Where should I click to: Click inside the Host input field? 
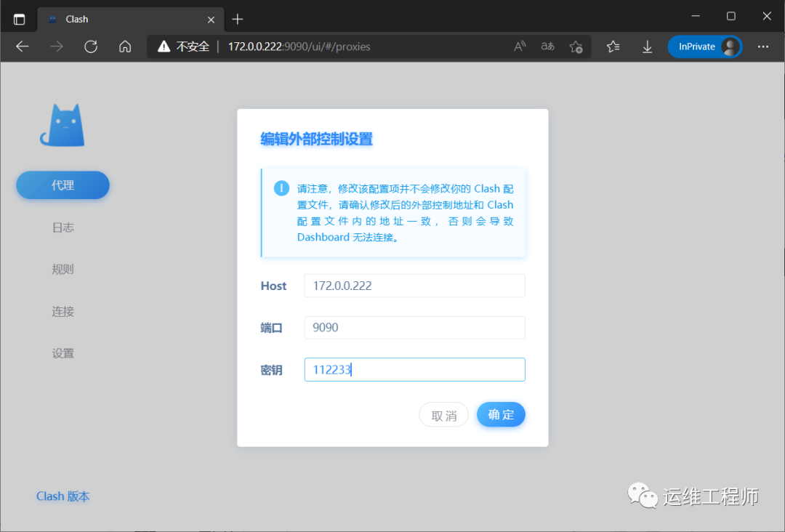[x=414, y=286]
